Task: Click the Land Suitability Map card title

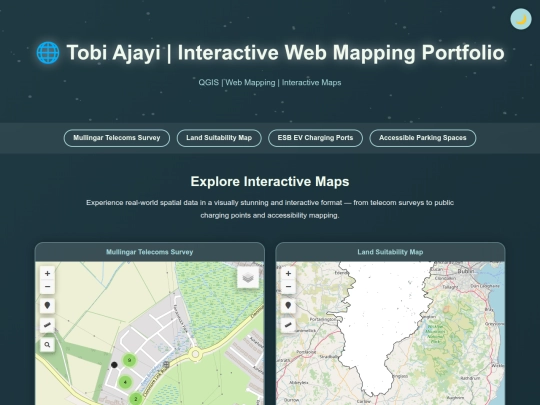Action: point(390,252)
